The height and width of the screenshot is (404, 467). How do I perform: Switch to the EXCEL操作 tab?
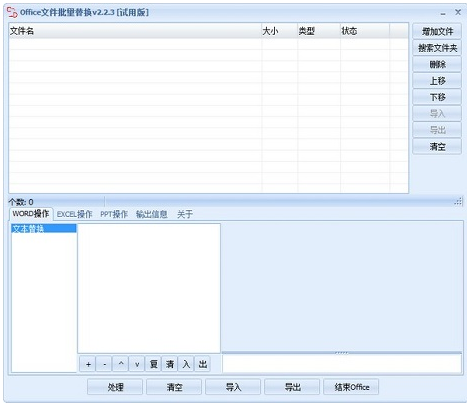74,214
